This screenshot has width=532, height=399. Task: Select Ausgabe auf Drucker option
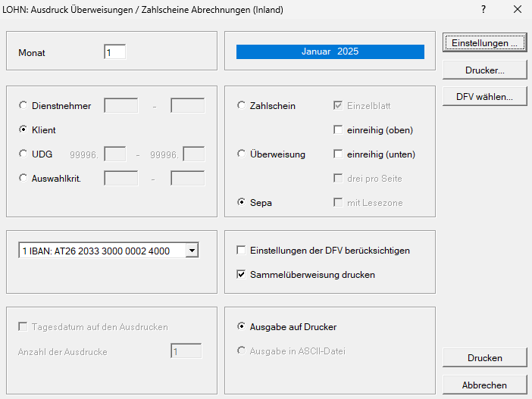point(242,327)
